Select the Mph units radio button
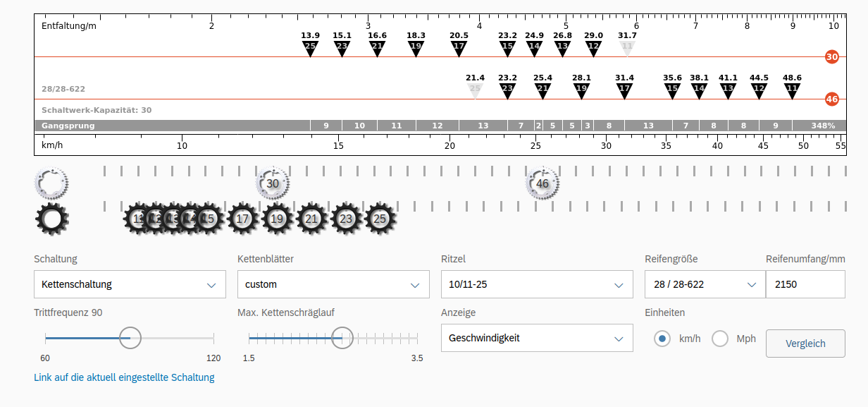Image resolution: width=868 pixels, height=407 pixels. (x=720, y=339)
